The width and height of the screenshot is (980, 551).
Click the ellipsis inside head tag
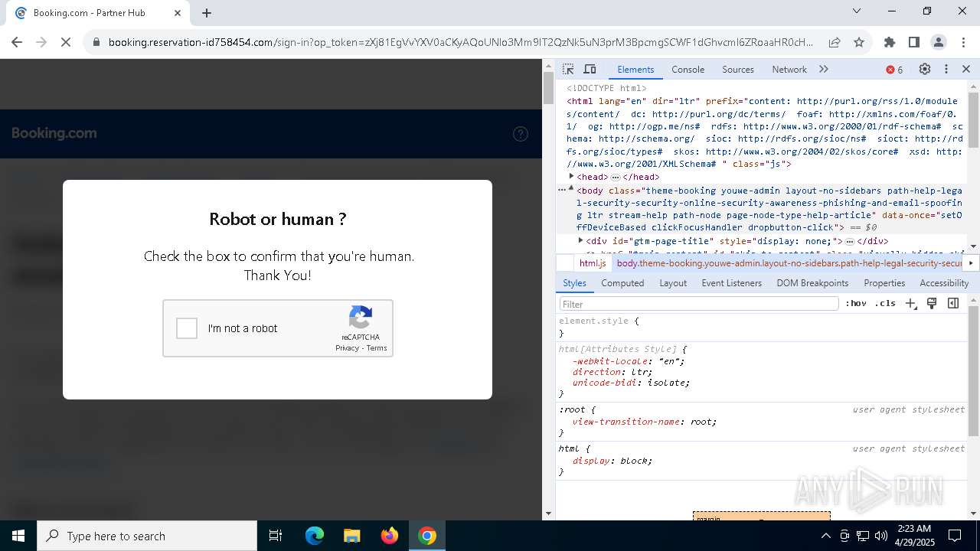point(615,178)
